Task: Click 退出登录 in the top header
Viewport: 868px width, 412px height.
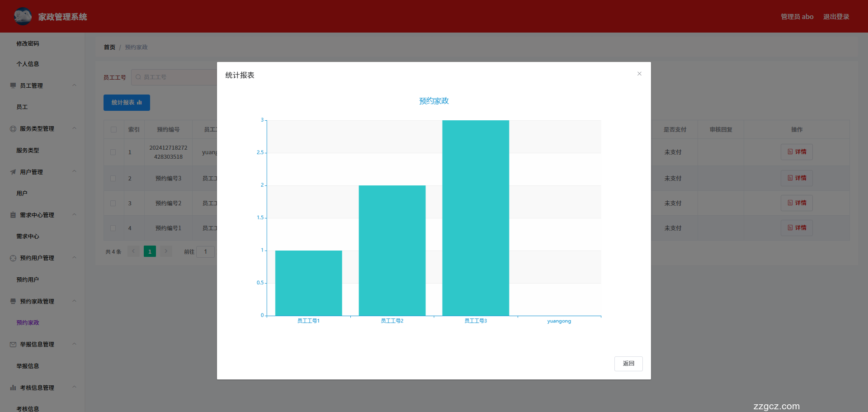Action: [x=836, y=17]
